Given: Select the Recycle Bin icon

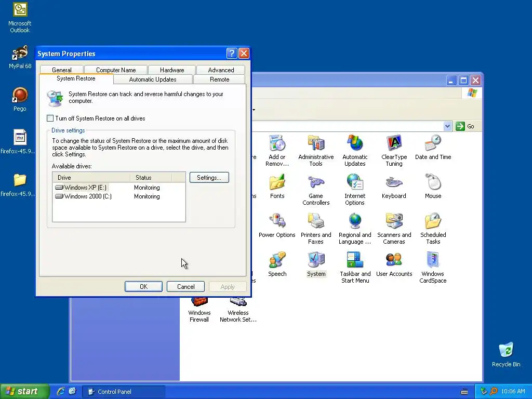Looking at the screenshot, I should [506, 354].
